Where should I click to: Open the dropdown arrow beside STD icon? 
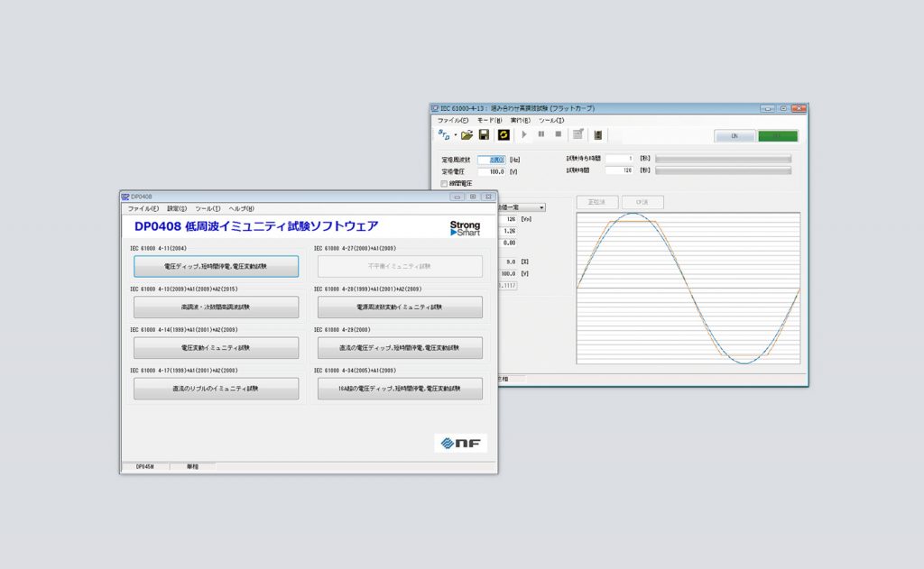point(456,135)
